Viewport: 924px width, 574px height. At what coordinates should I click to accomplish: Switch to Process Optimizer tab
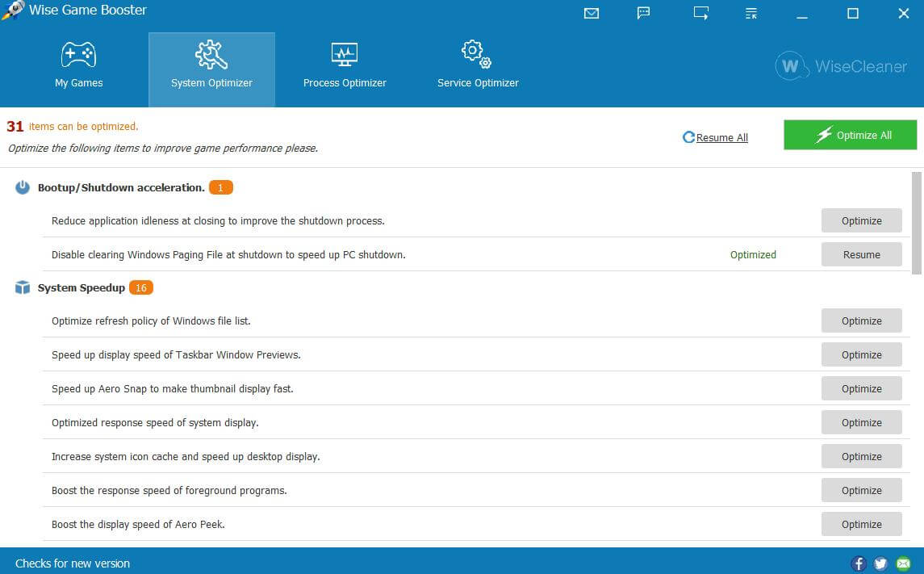point(345,69)
